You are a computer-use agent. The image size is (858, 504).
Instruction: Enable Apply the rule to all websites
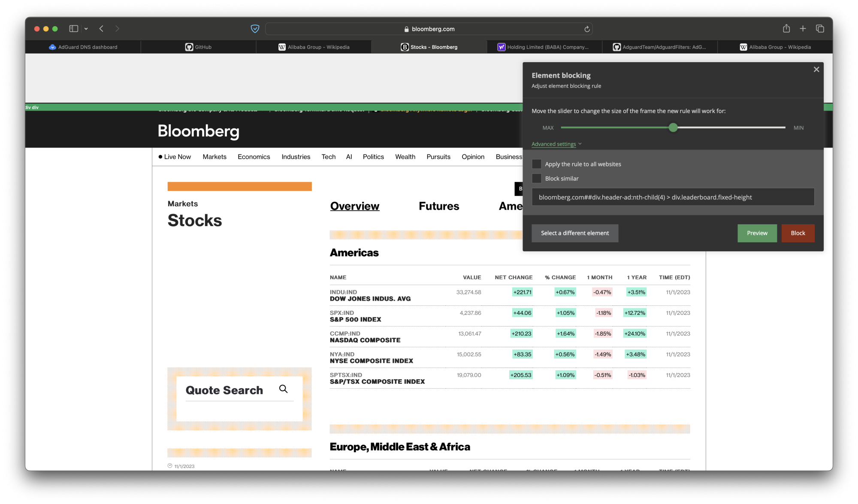tap(536, 164)
